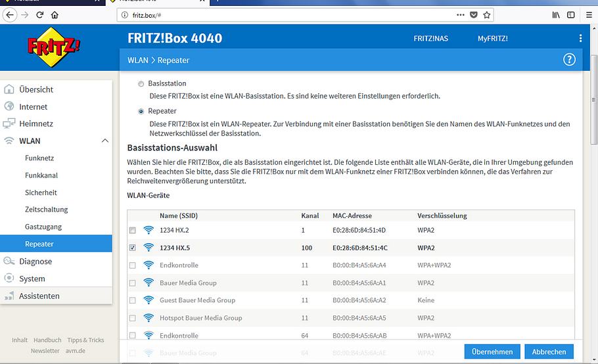Open the Gastzugang submenu item
Image resolution: width=598 pixels, height=364 pixels.
(43, 227)
